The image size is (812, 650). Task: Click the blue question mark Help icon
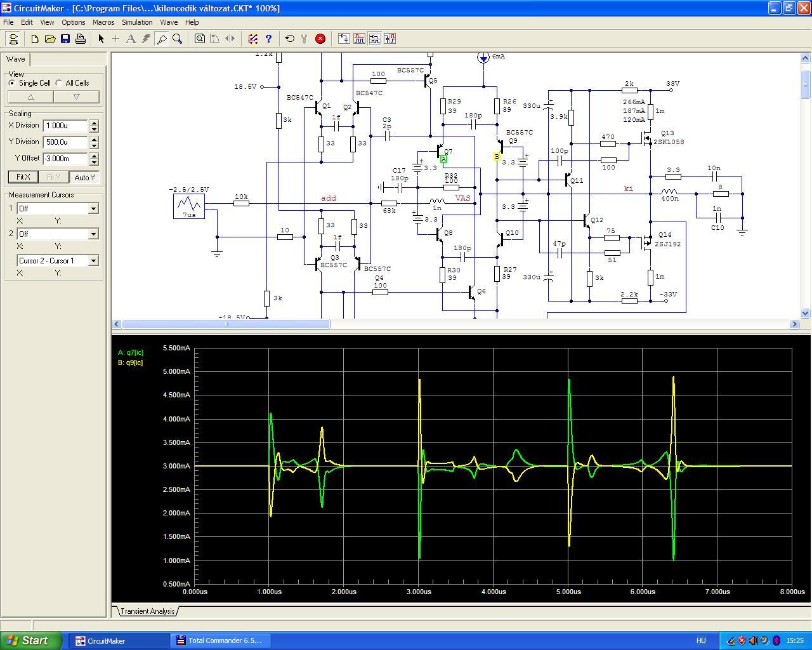click(x=268, y=39)
